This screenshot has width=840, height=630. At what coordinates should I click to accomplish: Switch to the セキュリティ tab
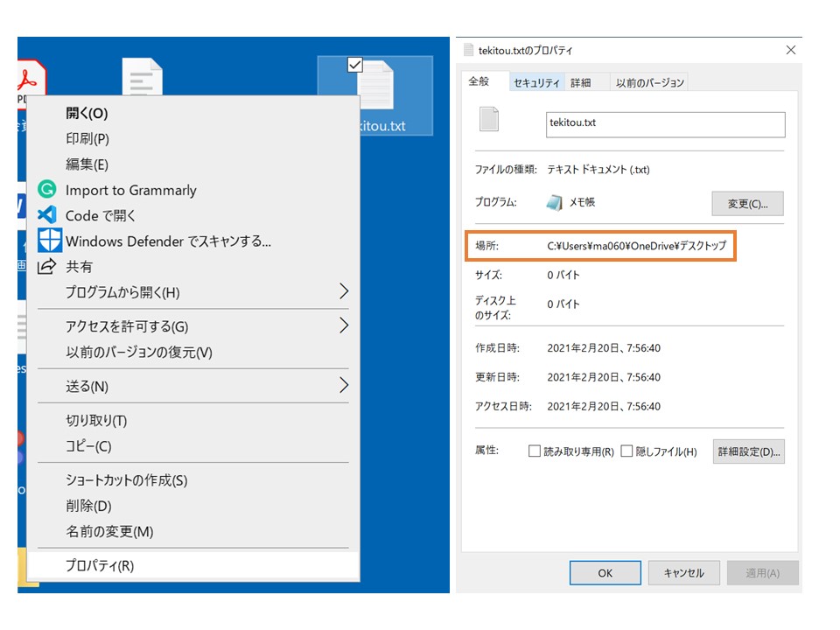tap(536, 83)
